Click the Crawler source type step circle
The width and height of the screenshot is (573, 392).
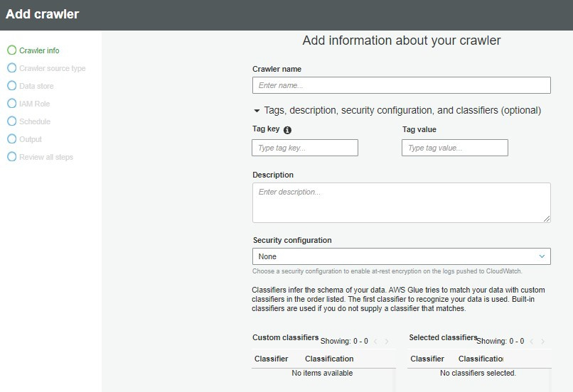(11, 68)
